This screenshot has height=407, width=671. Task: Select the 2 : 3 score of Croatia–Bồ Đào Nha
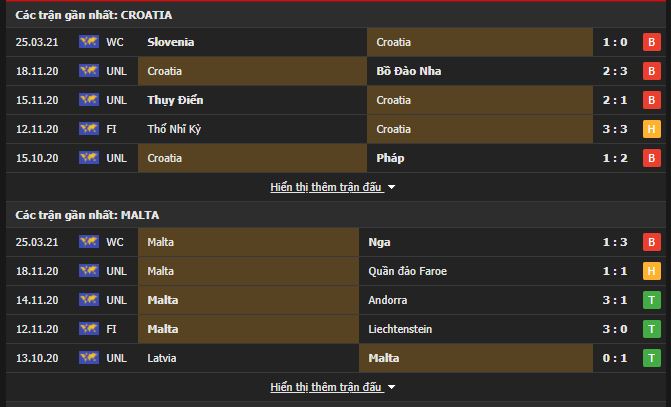[615, 71]
